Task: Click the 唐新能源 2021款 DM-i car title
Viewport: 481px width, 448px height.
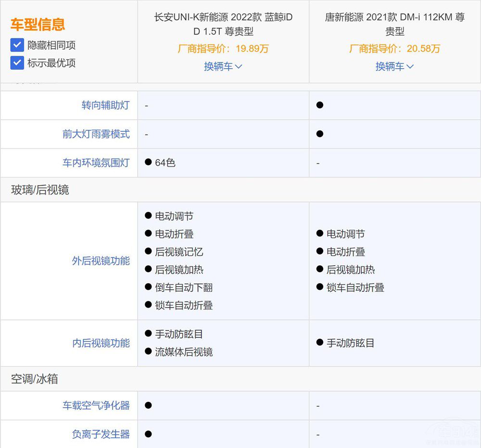Action: coord(394,25)
